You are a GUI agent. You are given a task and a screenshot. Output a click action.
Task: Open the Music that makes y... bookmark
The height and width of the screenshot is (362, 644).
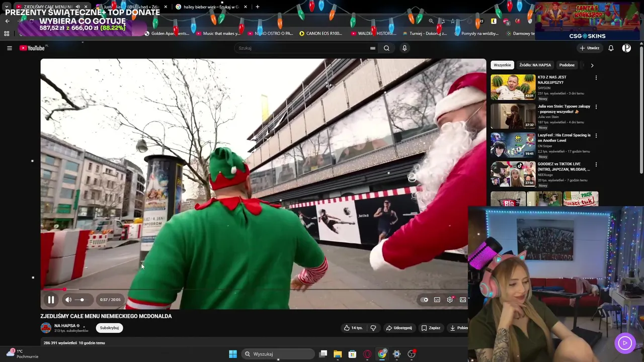point(218,34)
